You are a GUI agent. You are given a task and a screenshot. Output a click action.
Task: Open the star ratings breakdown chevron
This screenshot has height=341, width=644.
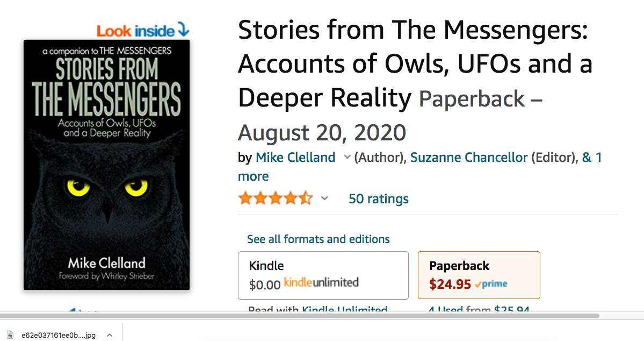pyautogui.click(x=324, y=198)
